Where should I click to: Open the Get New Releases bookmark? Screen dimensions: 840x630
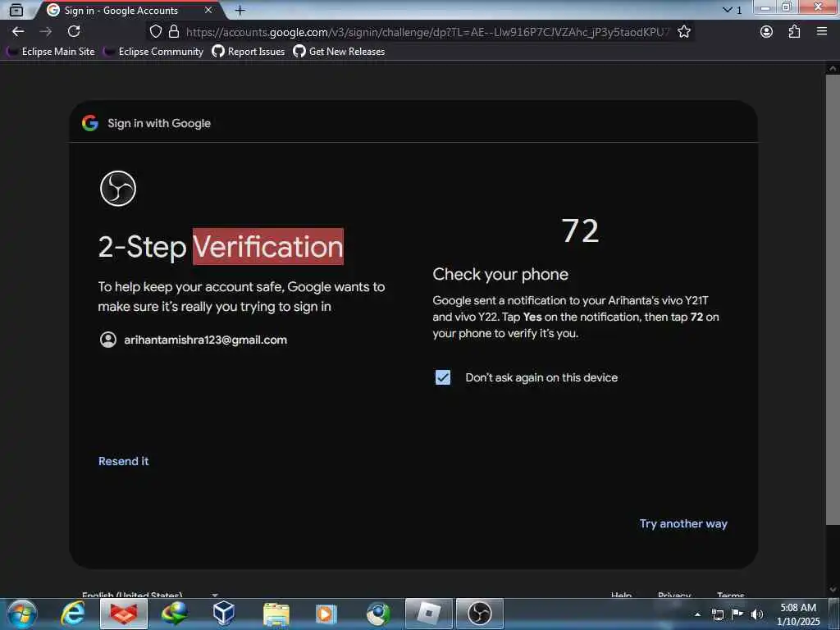339,52
